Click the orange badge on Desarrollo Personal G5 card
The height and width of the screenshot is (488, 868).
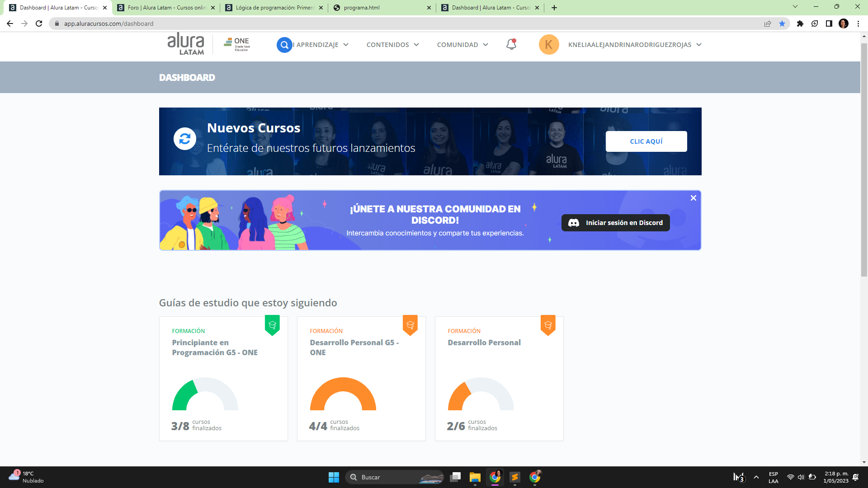pyautogui.click(x=410, y=325)
